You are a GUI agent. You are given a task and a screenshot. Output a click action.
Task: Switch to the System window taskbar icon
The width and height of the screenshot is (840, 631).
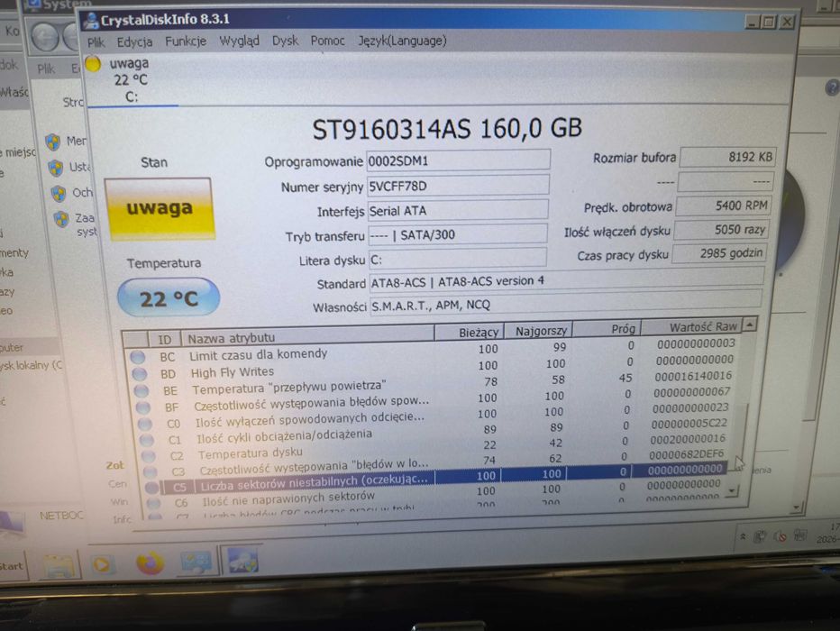tap(196, 562)
